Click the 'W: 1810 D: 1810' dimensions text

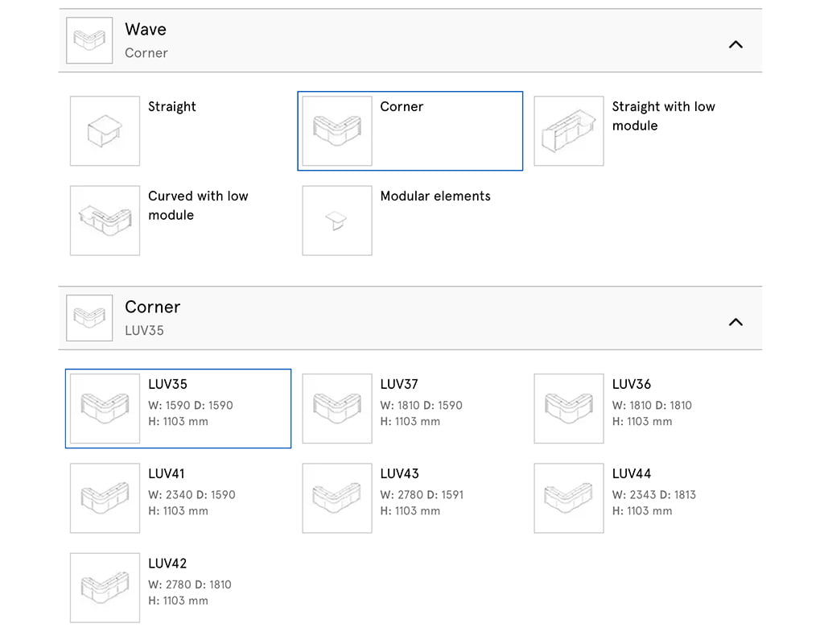click(x=652, y=406)
